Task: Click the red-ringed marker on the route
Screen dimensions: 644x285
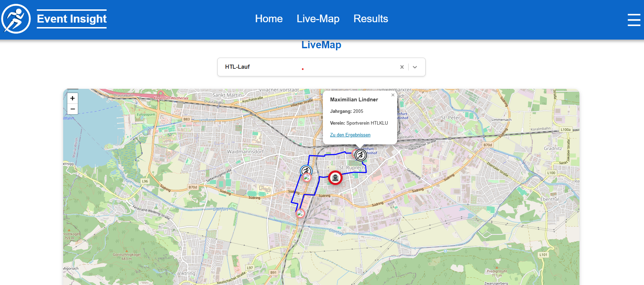Action: [x=335, y=178]
